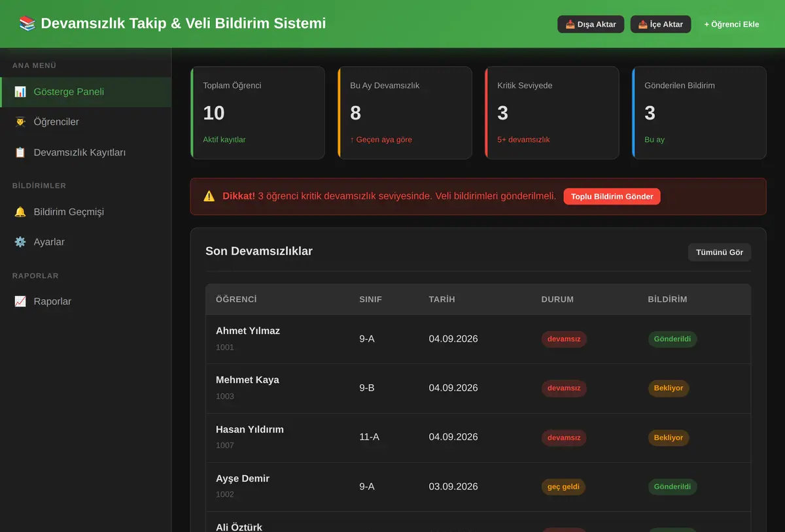Click the Dışa Aktar button
The height and width of the screenshot is (532, 785).
[591, 24]
